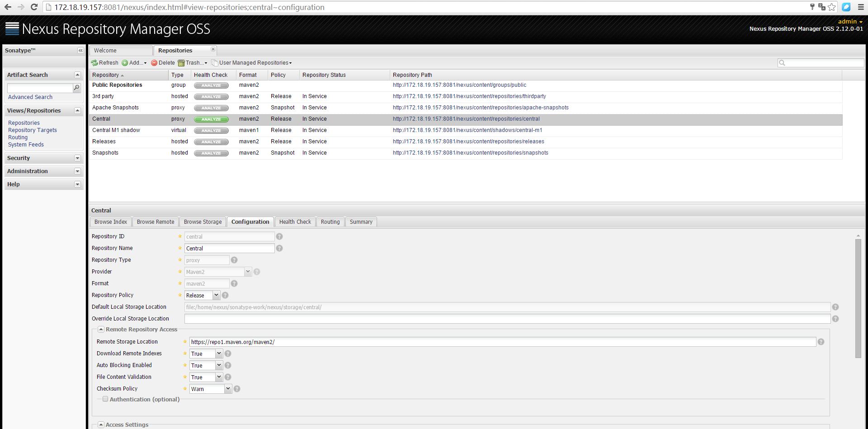Screen dimensions: 868x429
Task: Click help icon for Override Local Storage Location
Action: pos(835,319)
